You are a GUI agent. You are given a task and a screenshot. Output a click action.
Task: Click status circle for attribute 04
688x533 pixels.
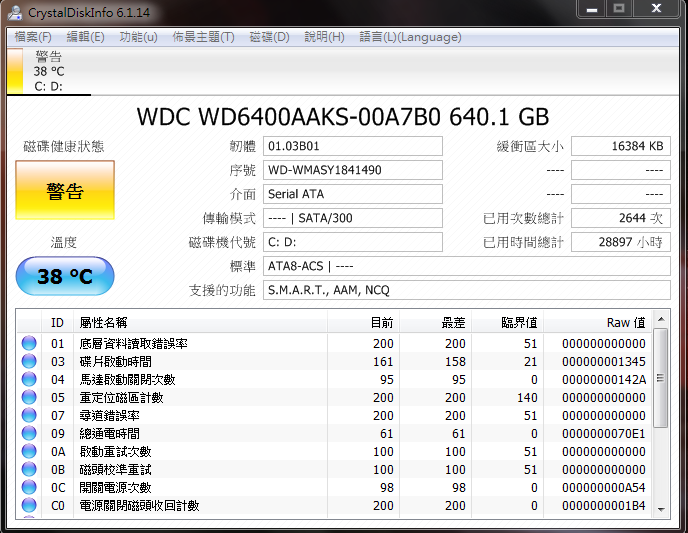coord(29,379)
